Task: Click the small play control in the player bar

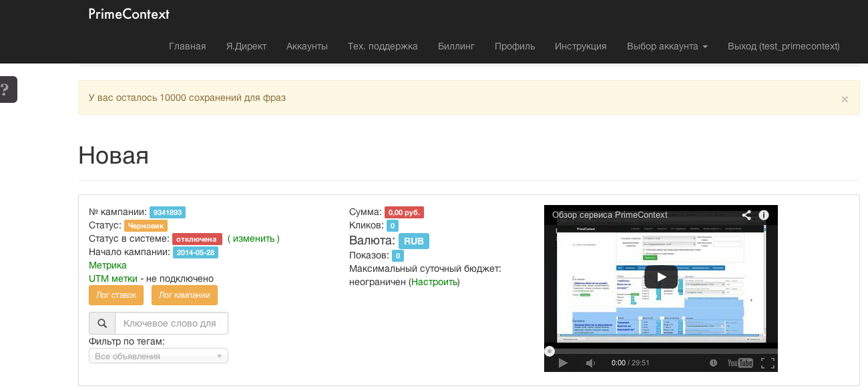Action: pyautogui.click(x=563, y=363)
